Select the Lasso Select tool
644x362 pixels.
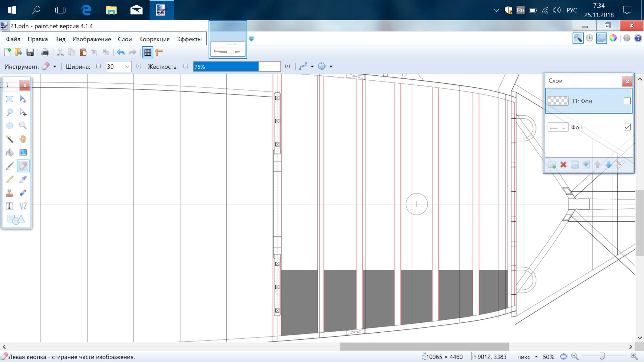[x=9, y=112]
